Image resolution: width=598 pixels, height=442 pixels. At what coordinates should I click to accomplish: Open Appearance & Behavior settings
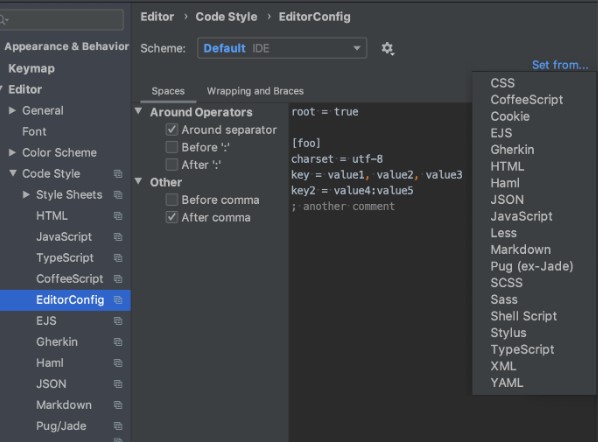[66, 47]
